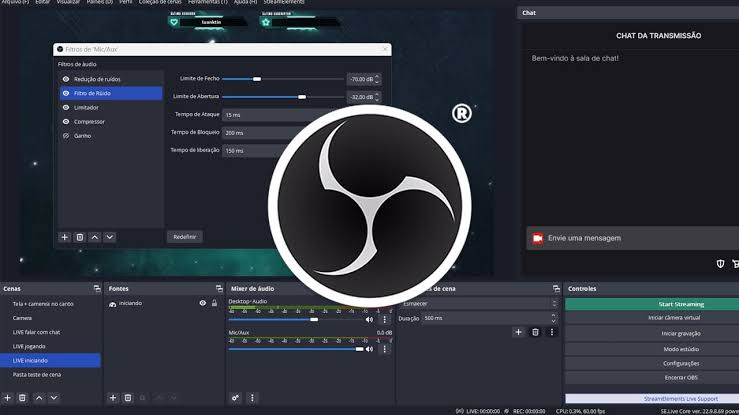This screenshot has height=415, width=739.
Task: Open the Esmaecer transition dropdown
Action: pyautogui.click(x=480, y=304)
